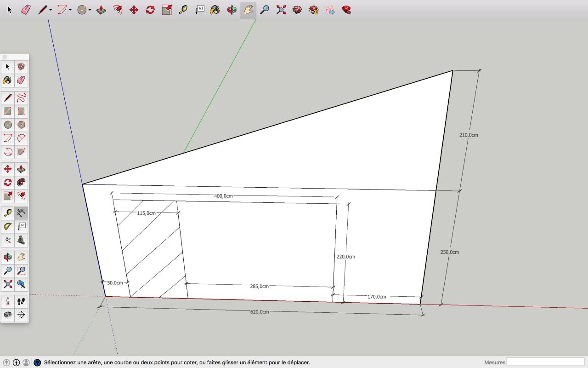Select the Rotated Rectangle tool in the left palette
Viewport: 588px width, 368px height.
click(21, 111)
